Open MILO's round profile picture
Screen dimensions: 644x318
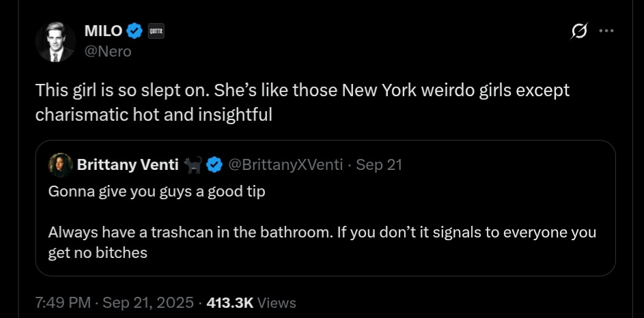[55, 41]
